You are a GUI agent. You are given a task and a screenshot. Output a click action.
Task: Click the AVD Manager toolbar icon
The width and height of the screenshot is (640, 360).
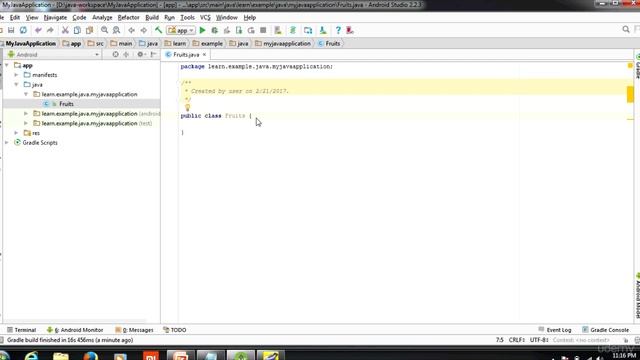point(278,30)
